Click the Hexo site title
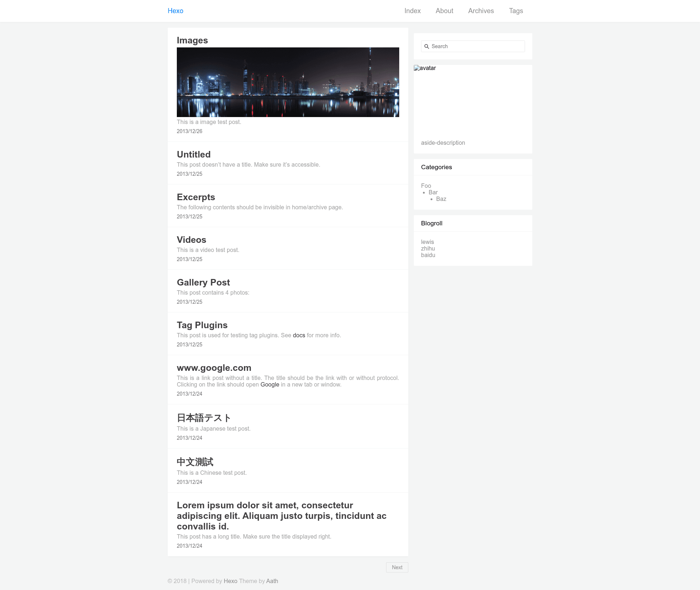This screenshot has width=700, height=590. point(175,11)
